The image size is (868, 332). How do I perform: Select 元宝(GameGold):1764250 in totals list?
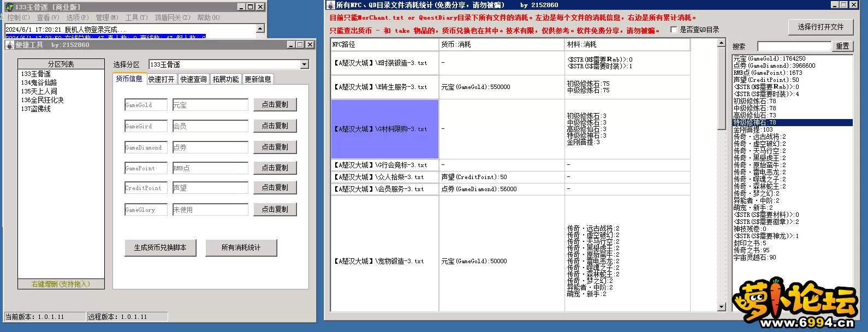point(792,58)
